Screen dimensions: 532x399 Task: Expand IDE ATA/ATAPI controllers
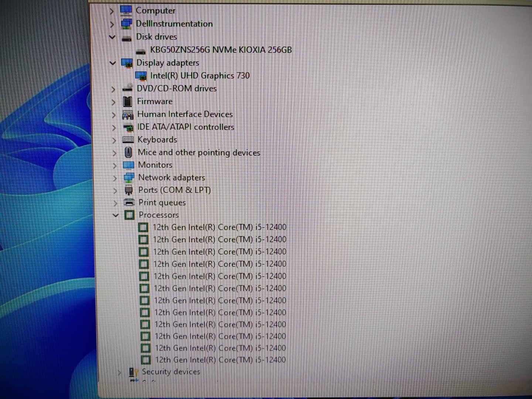(x=114, y=128)
